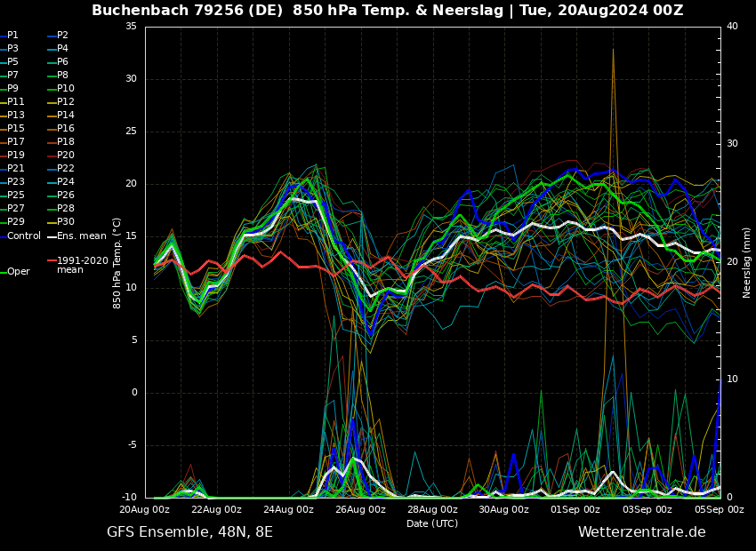Click the 35 temperature axis value
Viewport: 756px width, 551px height.
pos(131,26)
